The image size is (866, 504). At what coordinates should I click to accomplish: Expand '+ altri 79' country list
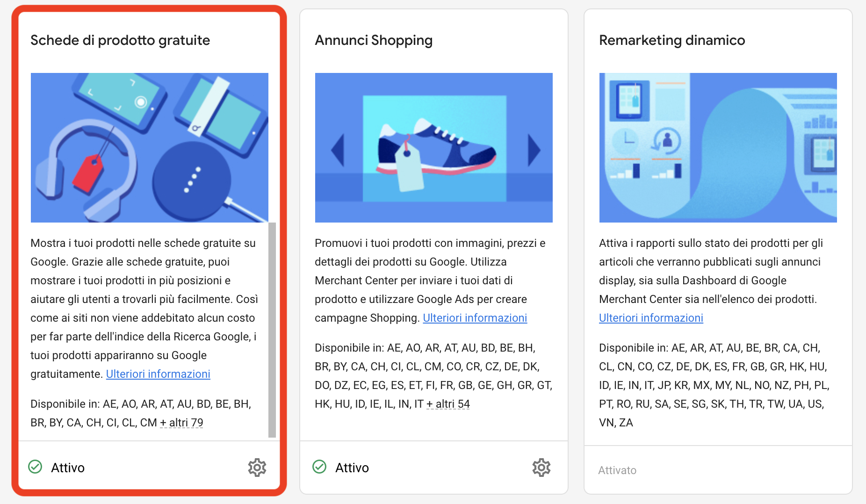[181, 422]
